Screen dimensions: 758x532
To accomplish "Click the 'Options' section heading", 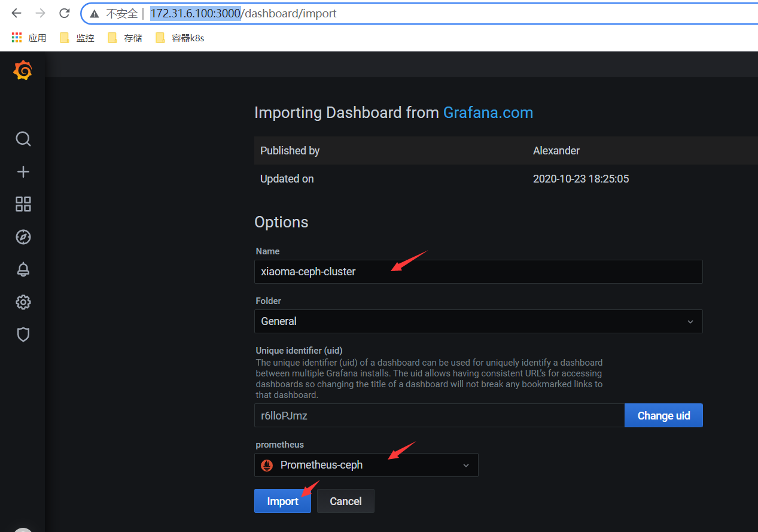I will (x=281, y=222).
